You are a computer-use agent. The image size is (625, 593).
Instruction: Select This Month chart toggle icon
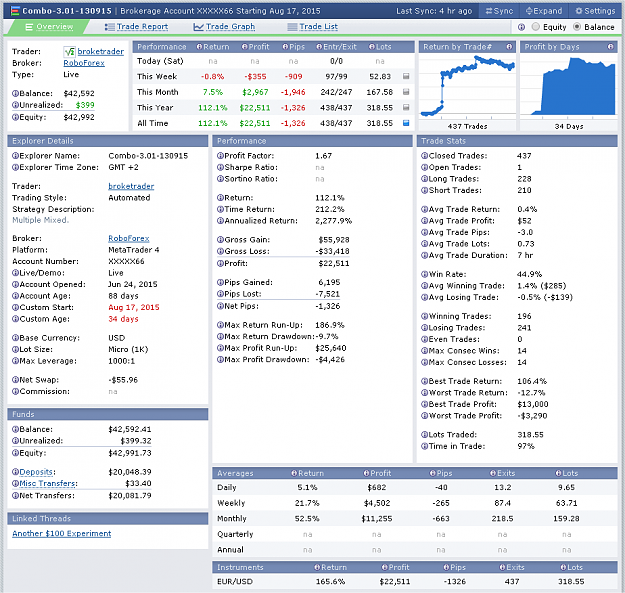tap(406, 92)
